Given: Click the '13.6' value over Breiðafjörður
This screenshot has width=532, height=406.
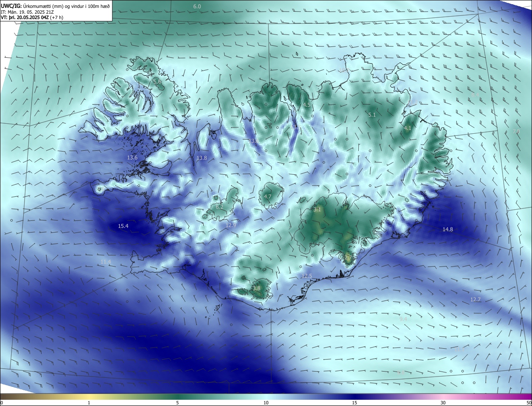Looking at the screenshot, I should [x=132, y=158].
